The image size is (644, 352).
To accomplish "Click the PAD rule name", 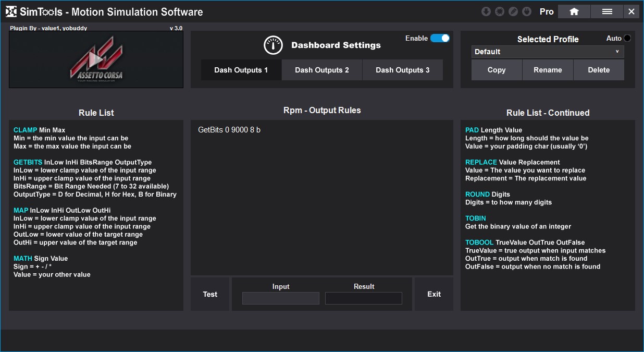I will [x=472, y=130].
